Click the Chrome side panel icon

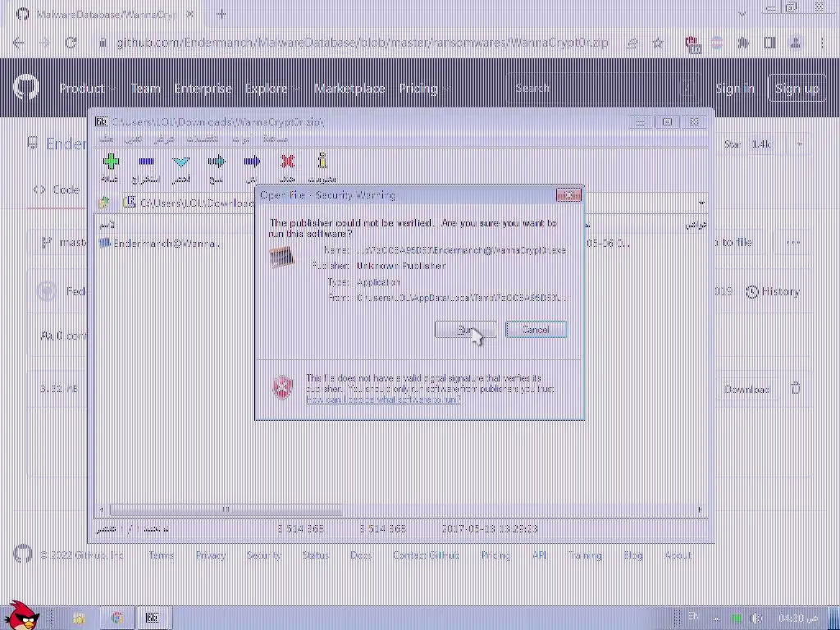coord(769,43)
